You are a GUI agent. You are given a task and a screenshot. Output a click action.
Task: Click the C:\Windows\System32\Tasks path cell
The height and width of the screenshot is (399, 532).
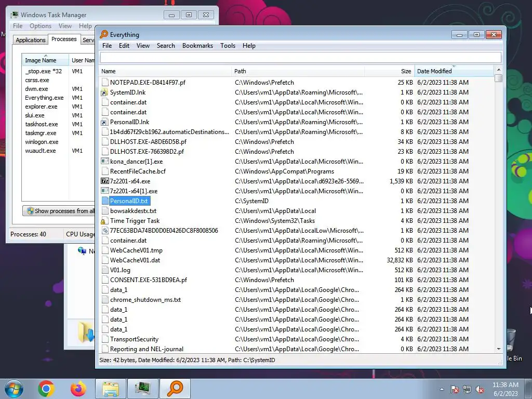click(275, 221)
